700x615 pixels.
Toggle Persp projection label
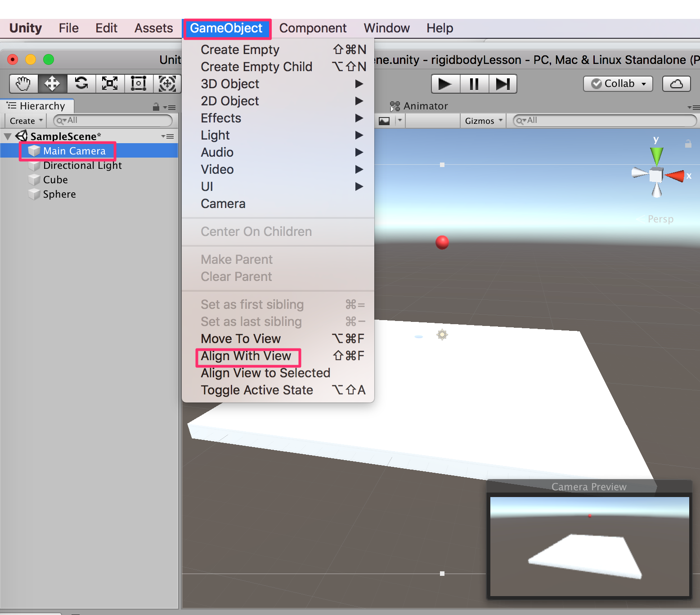(x=660, y=219)
